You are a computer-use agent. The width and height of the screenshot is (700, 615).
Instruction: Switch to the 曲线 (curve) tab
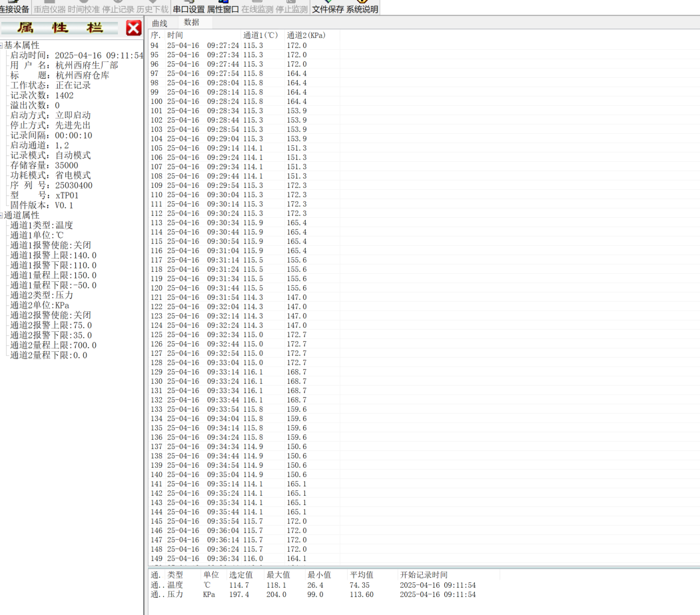159,22
